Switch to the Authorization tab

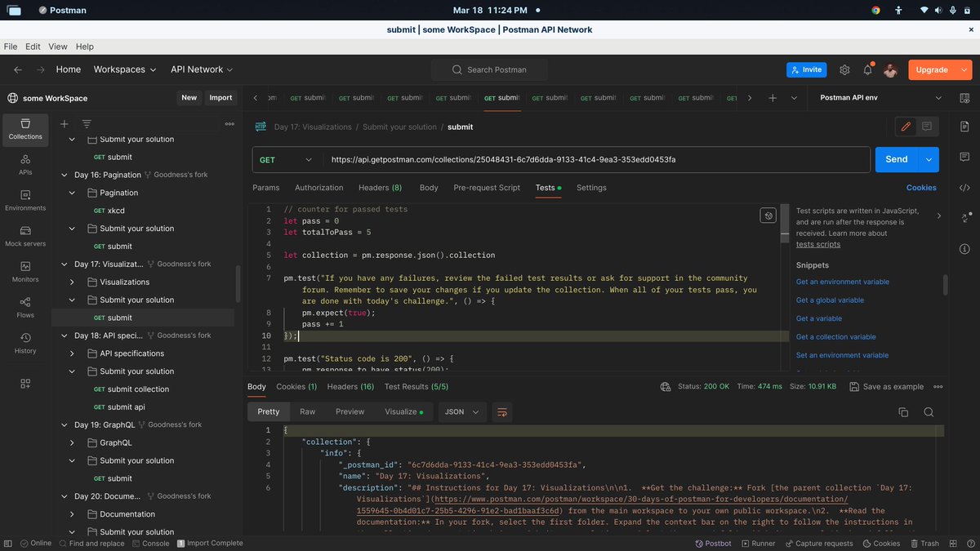pyautogui.click(x=319, y=188)
